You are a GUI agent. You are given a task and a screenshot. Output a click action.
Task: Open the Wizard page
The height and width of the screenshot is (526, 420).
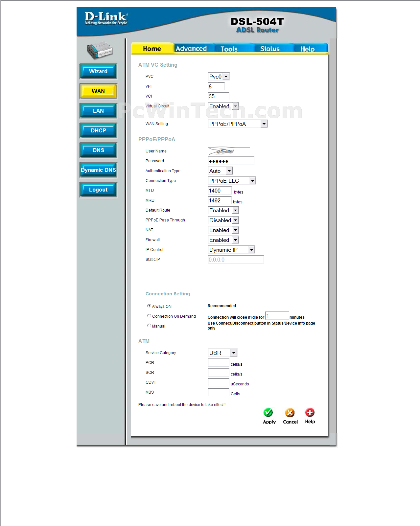tap(98, 71)
